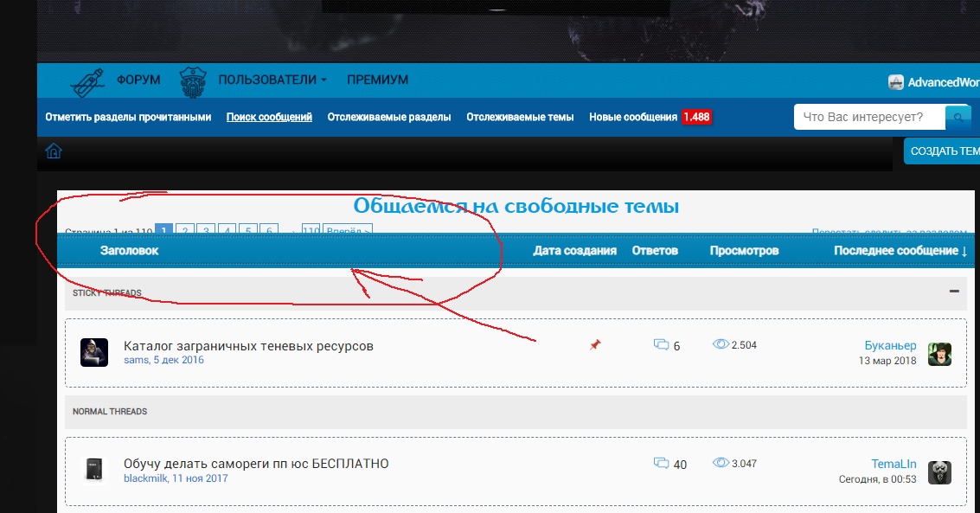Open the ПОЛЬЗОВАТЕЛИ dropdown menu
980x513 pixels.
coord(272,80)
